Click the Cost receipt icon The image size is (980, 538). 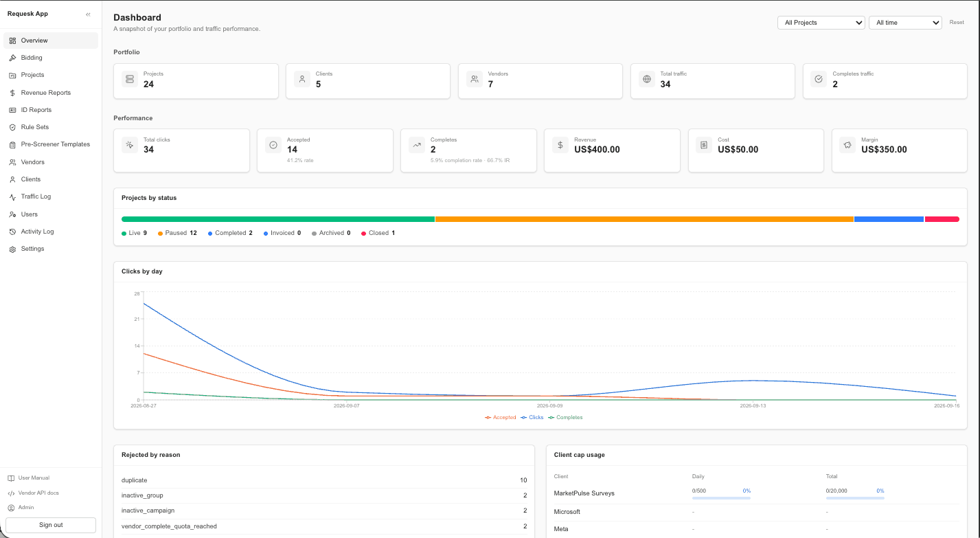tap(704, 145)
